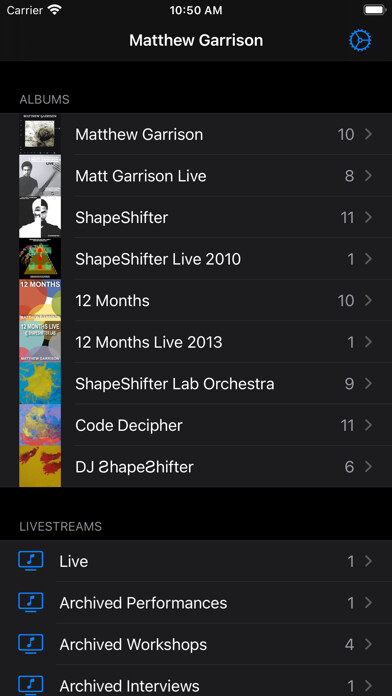The width and height of the screenshot is (392, 696).
Task: Tap the Wi-Fi status icon
Action: coord(55,10)
